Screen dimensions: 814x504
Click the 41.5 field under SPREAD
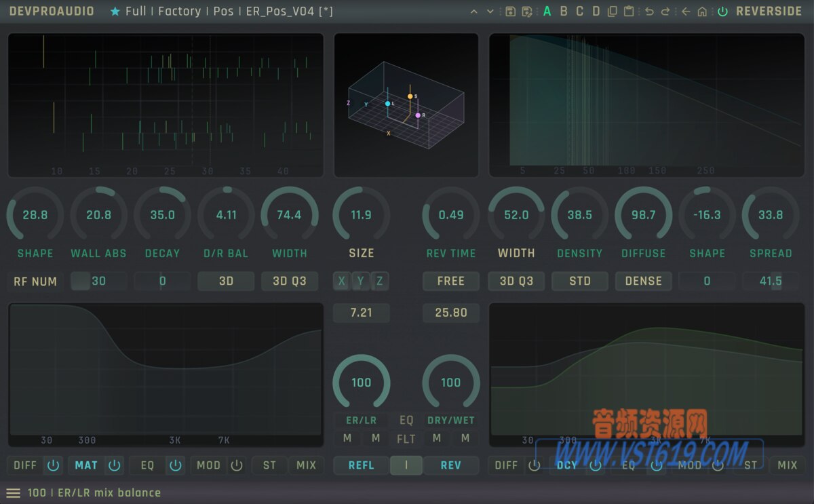click(x=771, y=281)
